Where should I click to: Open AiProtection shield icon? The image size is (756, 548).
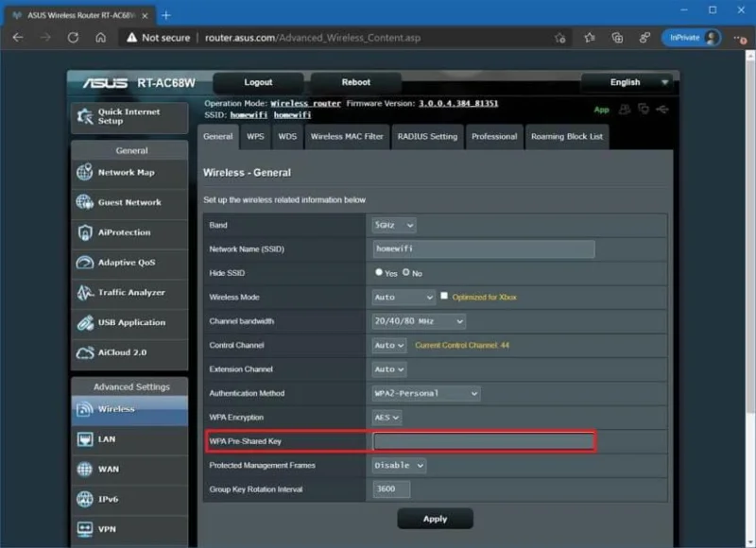(x=85, y=232)
